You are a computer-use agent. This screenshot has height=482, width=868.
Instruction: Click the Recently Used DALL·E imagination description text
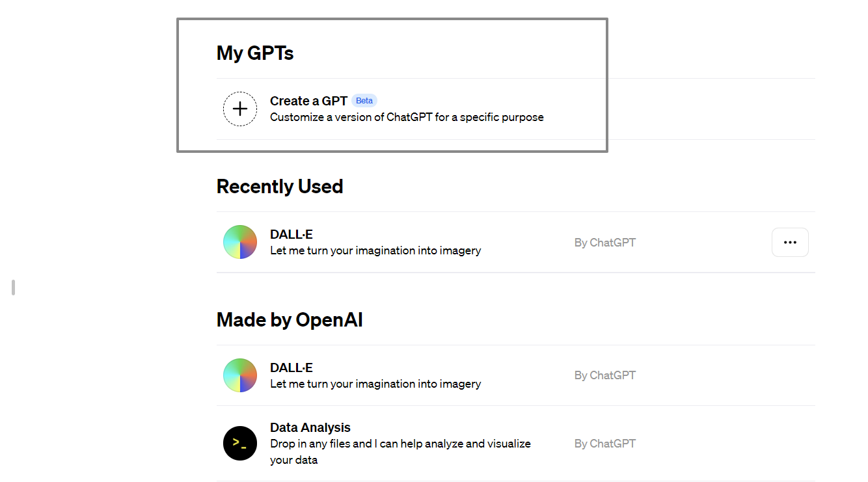tap(375, 250)
